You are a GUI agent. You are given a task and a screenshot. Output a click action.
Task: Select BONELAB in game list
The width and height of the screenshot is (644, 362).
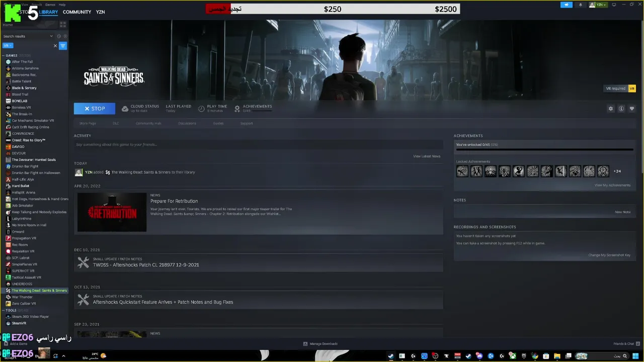tap(20, 101)
